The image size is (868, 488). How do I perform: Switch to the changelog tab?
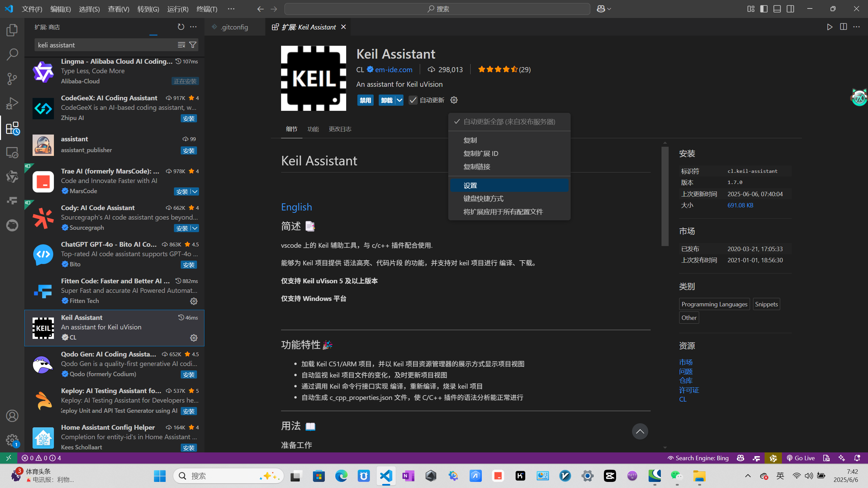340,129
